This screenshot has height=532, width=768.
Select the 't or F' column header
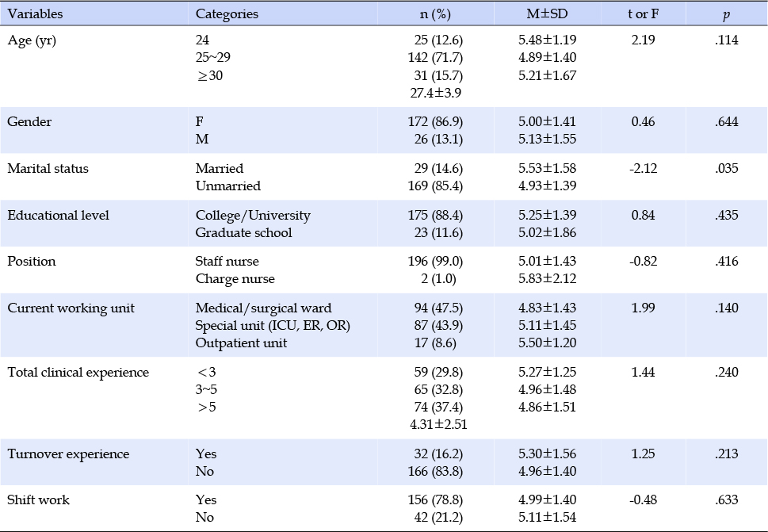pyautogui.click(x=644, y=14)
